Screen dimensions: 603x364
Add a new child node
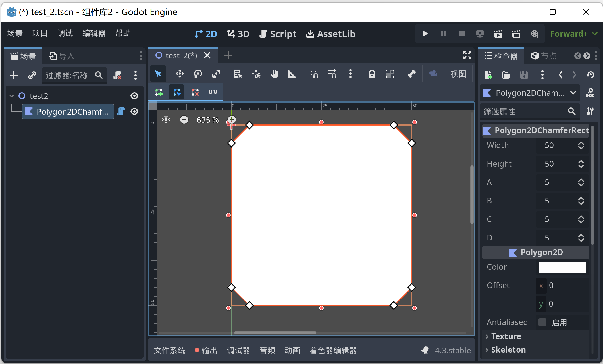click(14, 75)
